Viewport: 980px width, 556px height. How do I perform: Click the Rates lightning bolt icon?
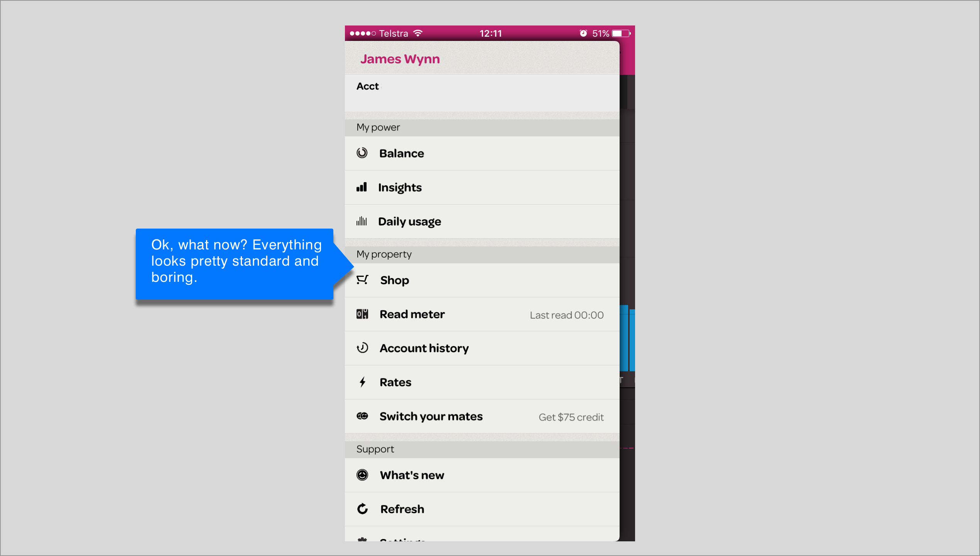click(x=362, y=382)
